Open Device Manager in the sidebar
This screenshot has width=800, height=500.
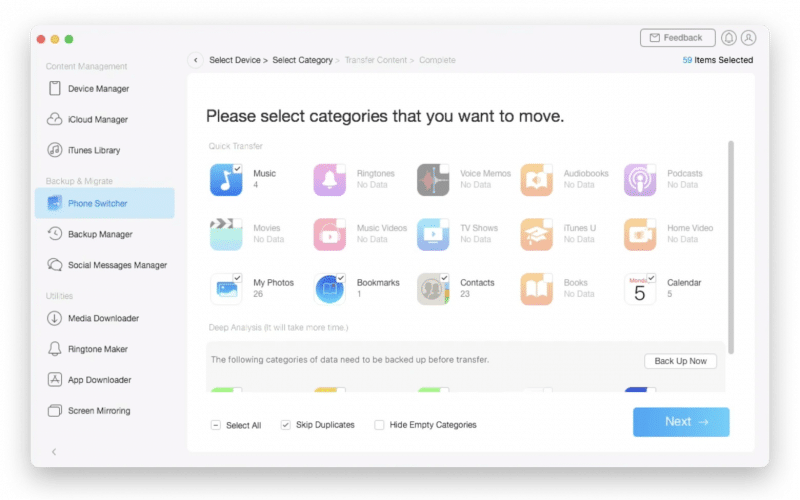pos(98,89)
